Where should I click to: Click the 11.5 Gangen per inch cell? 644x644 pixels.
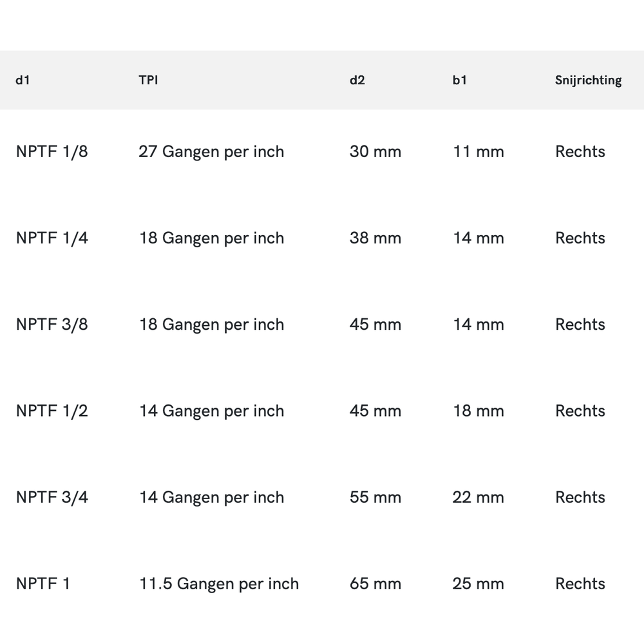(219, 583)
